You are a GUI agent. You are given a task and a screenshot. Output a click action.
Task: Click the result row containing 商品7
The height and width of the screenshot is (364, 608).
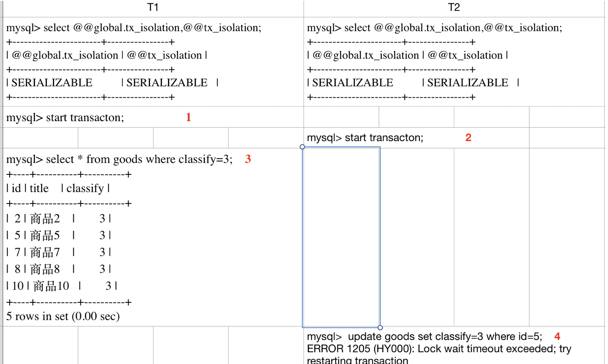click(59, 253)
